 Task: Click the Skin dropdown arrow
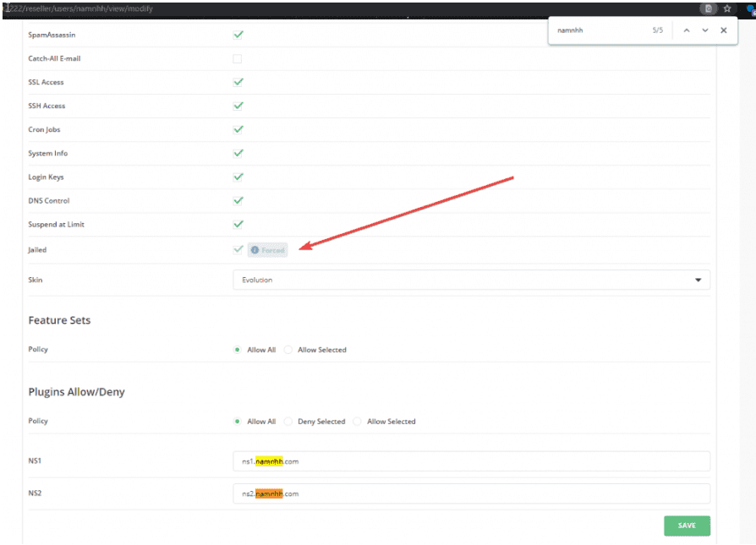pos(698,280)
